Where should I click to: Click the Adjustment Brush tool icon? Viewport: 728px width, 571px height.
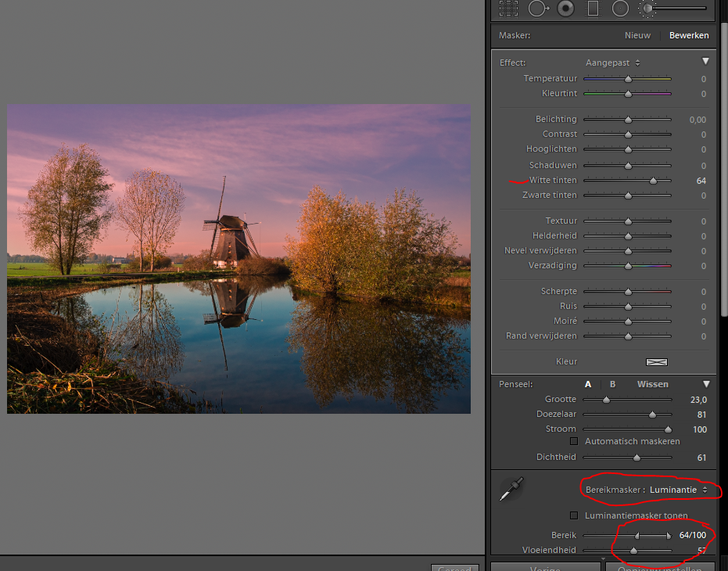648,9
